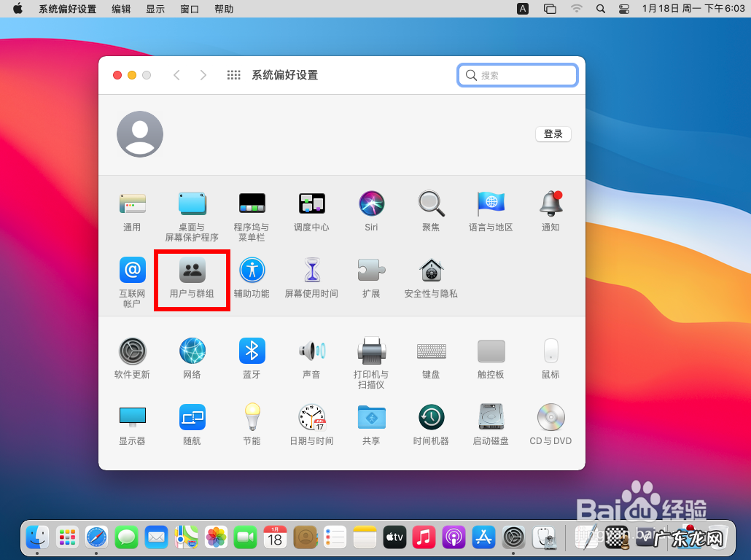Open the 时间机器 Time Machine pane
The image size is (751, 560).
click(431, 417)
